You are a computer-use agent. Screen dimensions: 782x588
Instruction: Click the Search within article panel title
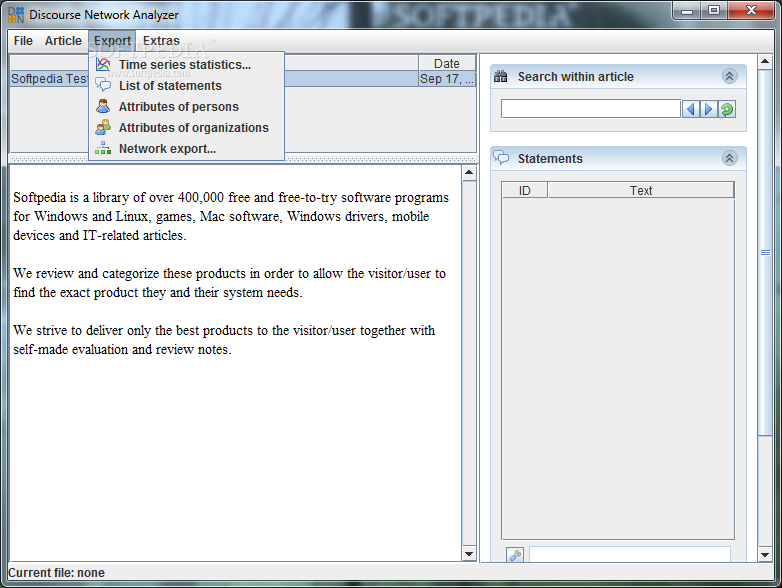pyautogui.click(x=576, y=77)
